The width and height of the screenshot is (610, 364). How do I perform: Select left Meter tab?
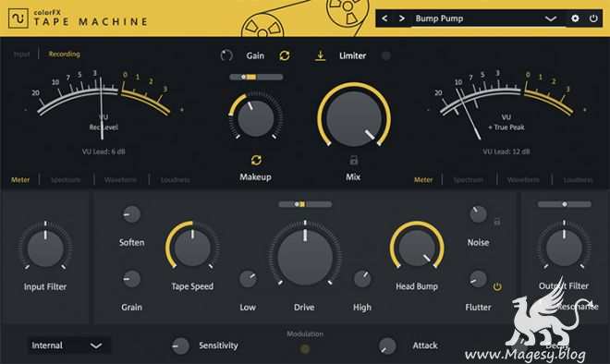20,180
